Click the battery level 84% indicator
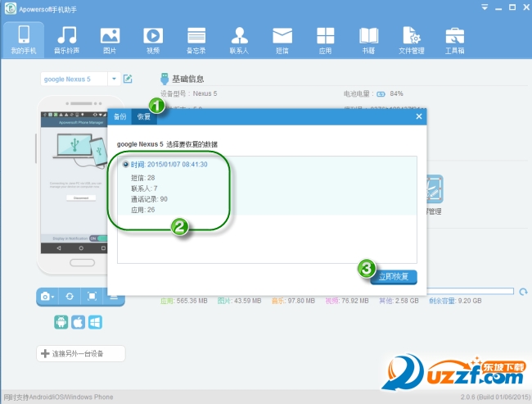This screenshot has width=532, height=404. click(390, 93)
